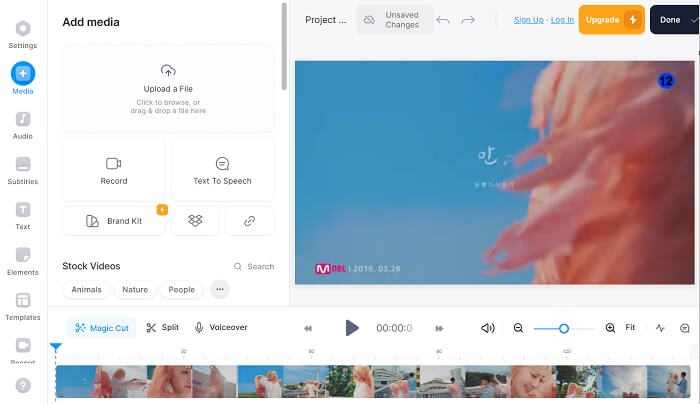This screenshot has width=700, height=404.
Task: Skip backward in the timeline
Action: coord(308,329)
